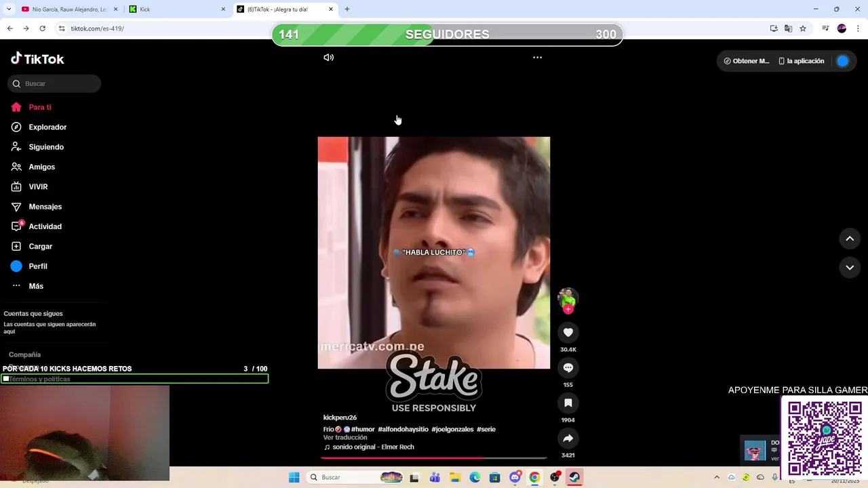Open a new browser tab
This screenshot has height=488, width=868.
pos(347,9)
